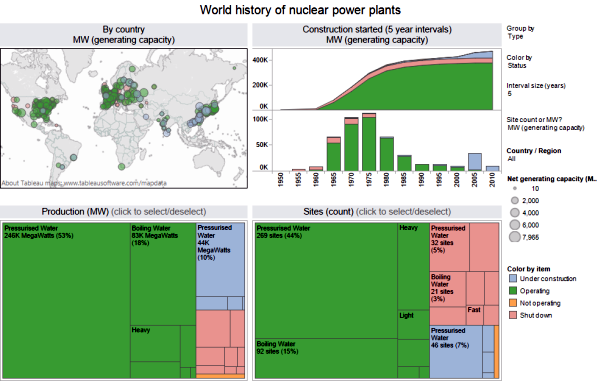
Task: Click the 7,965 size legend circle
Action: 515,237
